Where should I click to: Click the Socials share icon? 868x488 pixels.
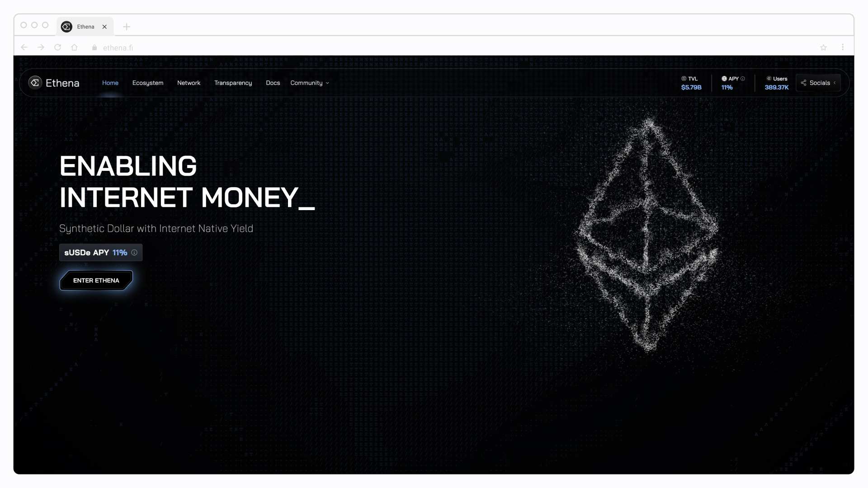pyautogui.click(x=804, y=82)
